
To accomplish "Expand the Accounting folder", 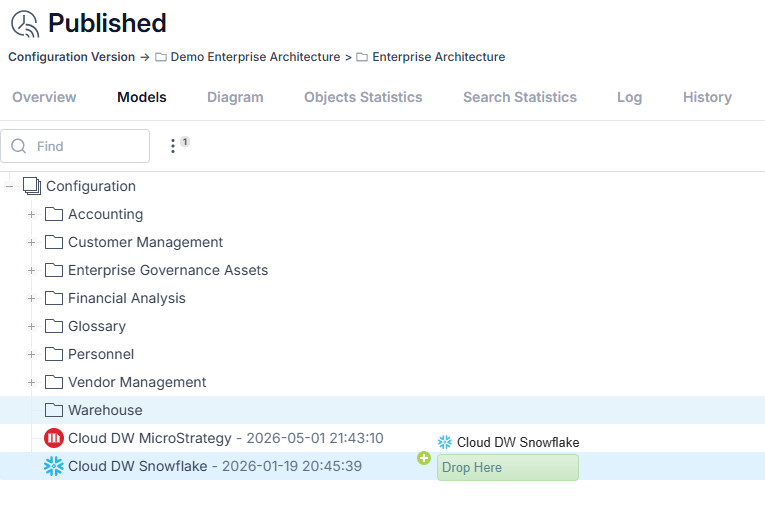I will pyautogui.click(x=31, y=214).
